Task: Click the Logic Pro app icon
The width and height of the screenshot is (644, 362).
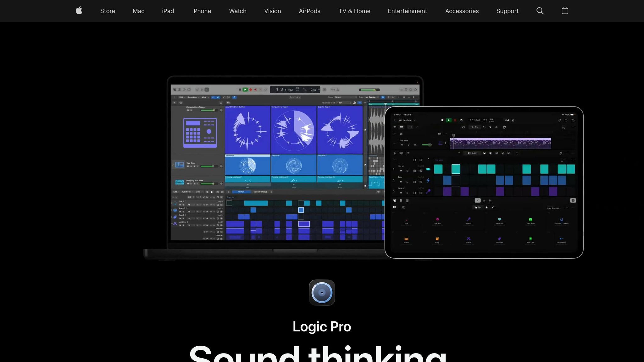Action: point(322,293)
